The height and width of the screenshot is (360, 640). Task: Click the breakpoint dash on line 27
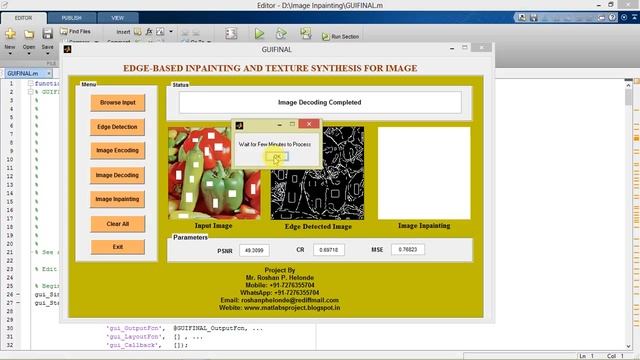(x=18, y=303)
